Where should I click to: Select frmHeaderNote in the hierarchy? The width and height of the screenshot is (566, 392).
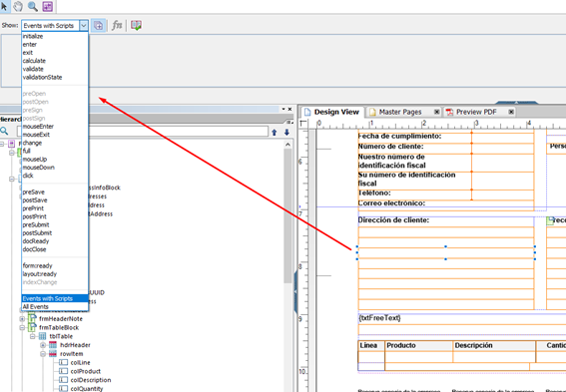61,319
